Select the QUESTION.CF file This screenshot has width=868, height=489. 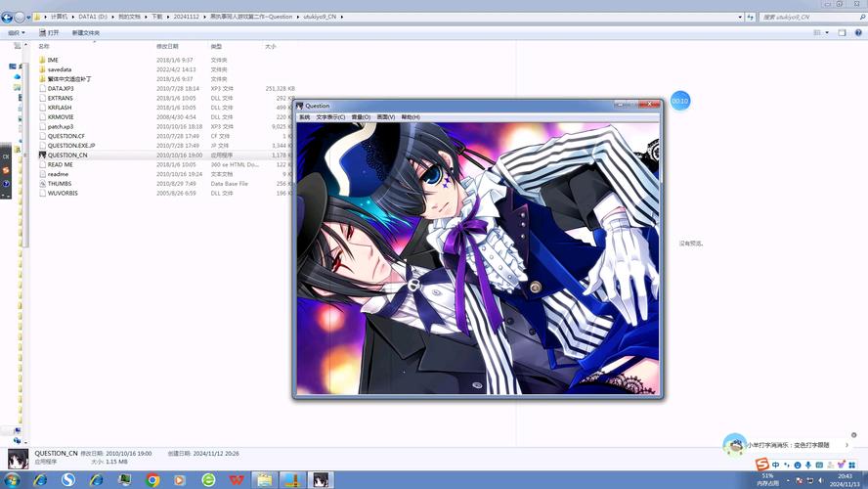[x=65, y=136]
